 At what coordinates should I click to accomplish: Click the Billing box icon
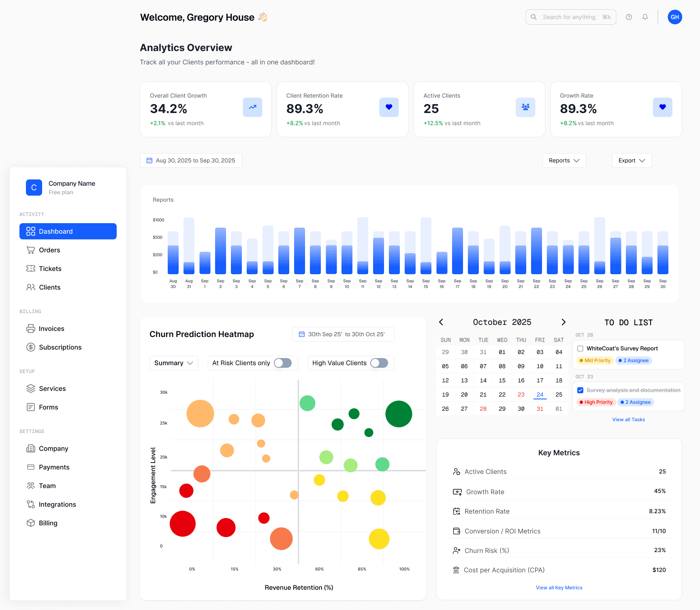31,523
